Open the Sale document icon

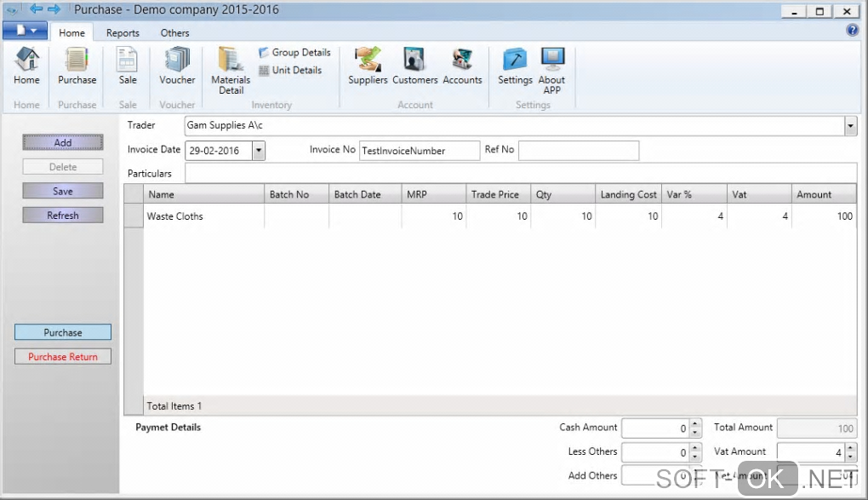click(128, 66)
